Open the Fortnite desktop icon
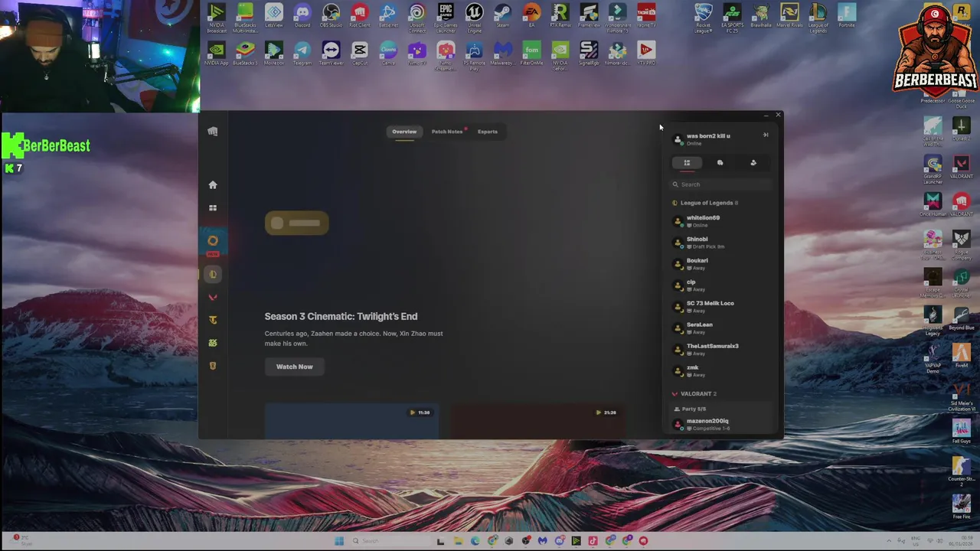Viewport: 980px width, 551px height. pyautogui.click(x=847, y=17)
